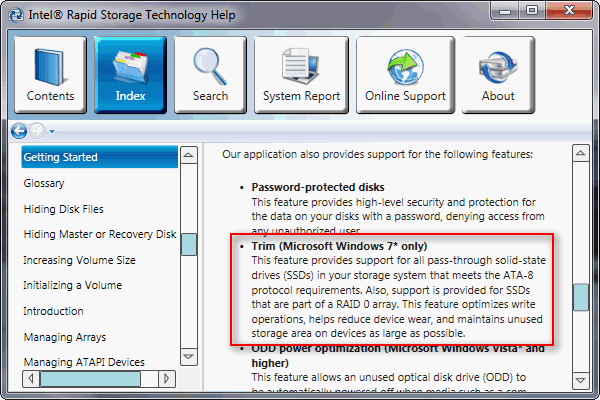Click the Intel Rapid Storage title bar icon
The width and height of the screenshot is (600, 400).
(16, 15)
